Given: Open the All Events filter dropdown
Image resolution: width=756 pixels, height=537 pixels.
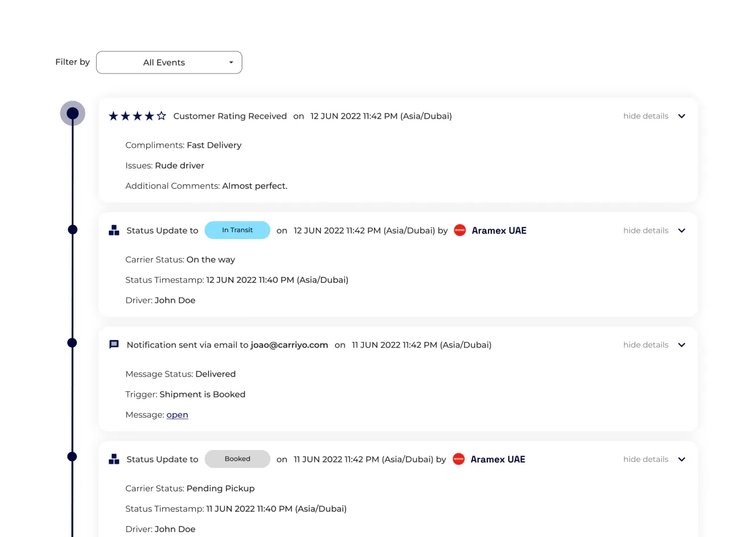Looking at the screenshot, I should pyautogui.click(x=169, y=63).
